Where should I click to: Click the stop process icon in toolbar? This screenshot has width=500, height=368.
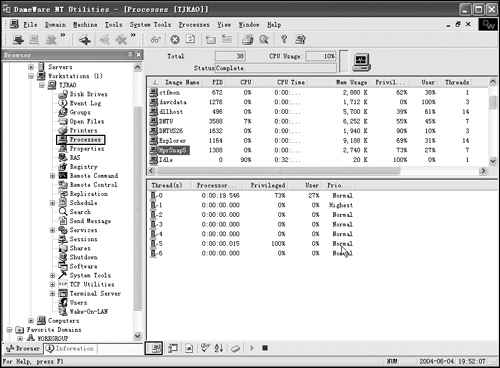coord(175,40)
